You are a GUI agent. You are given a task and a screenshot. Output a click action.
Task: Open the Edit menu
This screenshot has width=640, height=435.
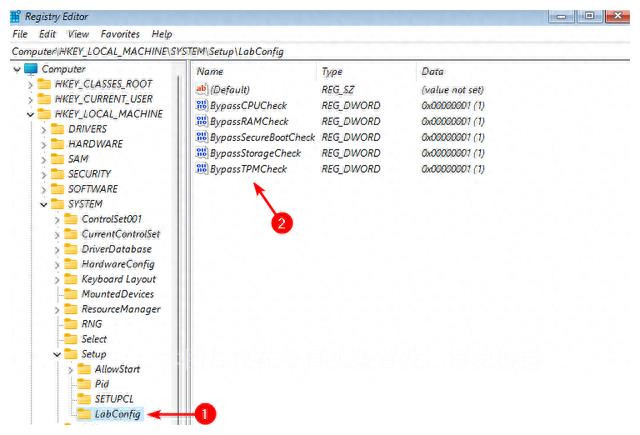(x=47, y=34)
